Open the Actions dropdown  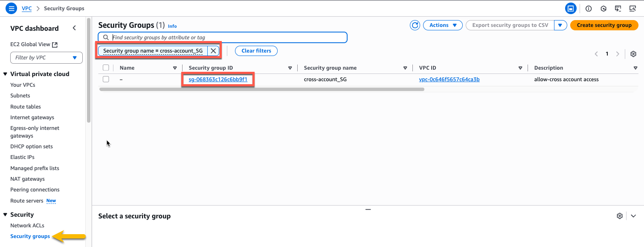(442, 25)
